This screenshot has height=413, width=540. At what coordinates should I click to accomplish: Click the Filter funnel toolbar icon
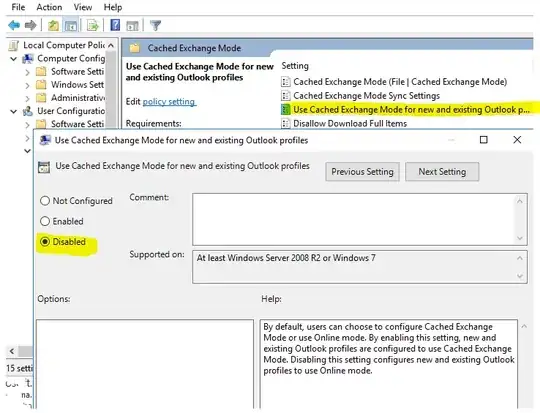156,25
